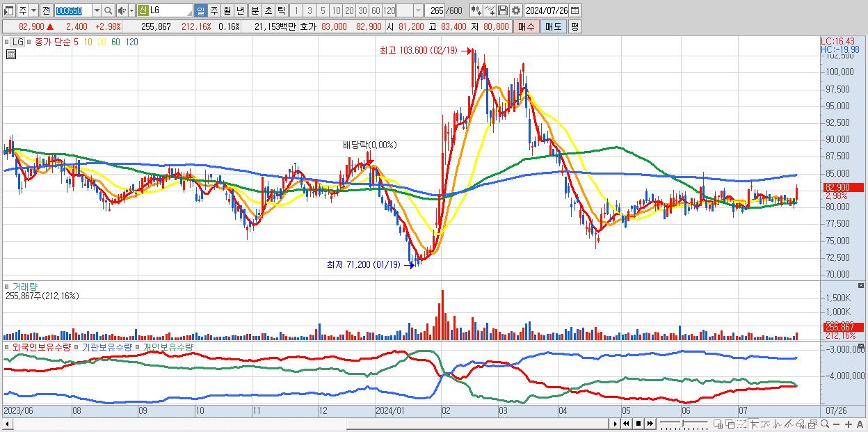868x432 pixels.
Task: Click the trend line tool icon
Action: 765,424
